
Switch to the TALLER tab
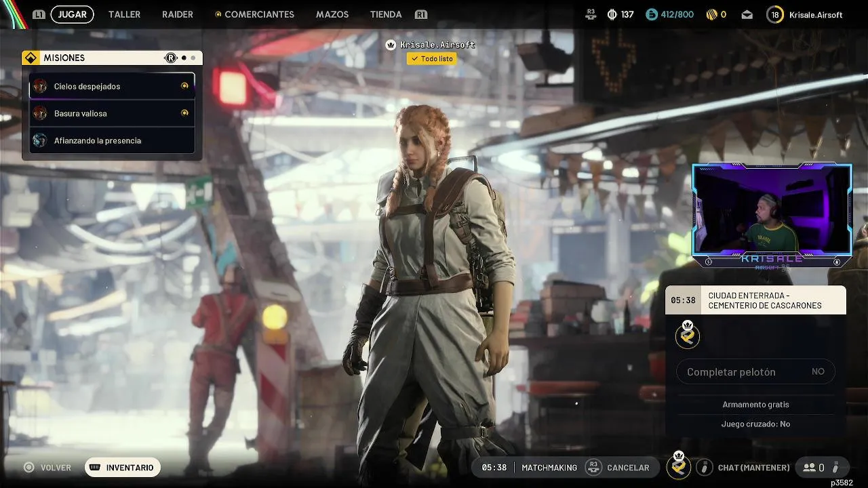coord(125,14)
